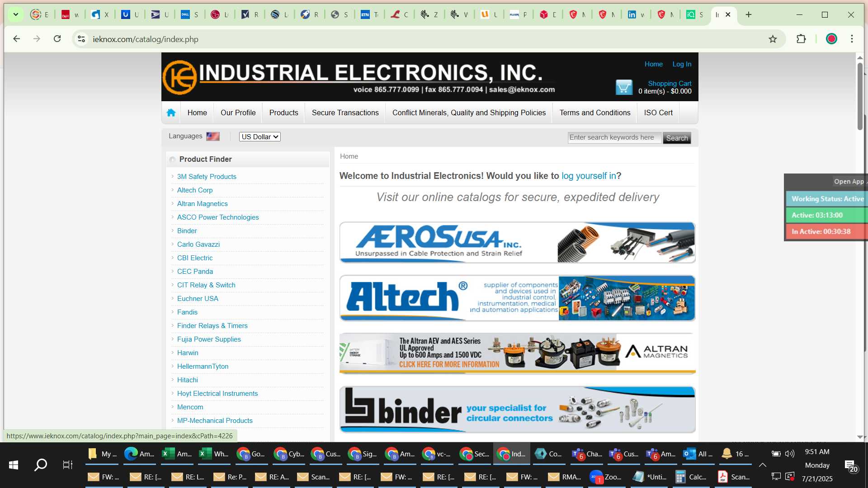Screen dimensions: 868x488
Task: Click the Shopping Cart link
Action: (670, 83)
